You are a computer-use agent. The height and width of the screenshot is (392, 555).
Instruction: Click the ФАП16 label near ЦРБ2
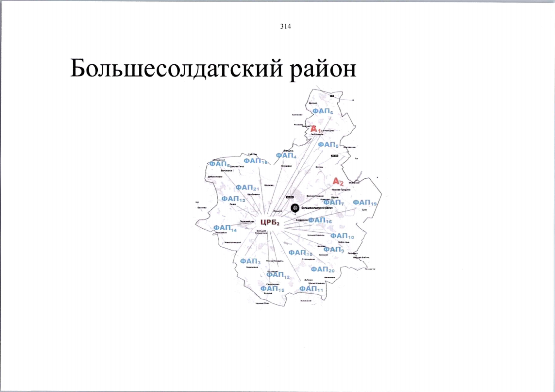(320, 220)
